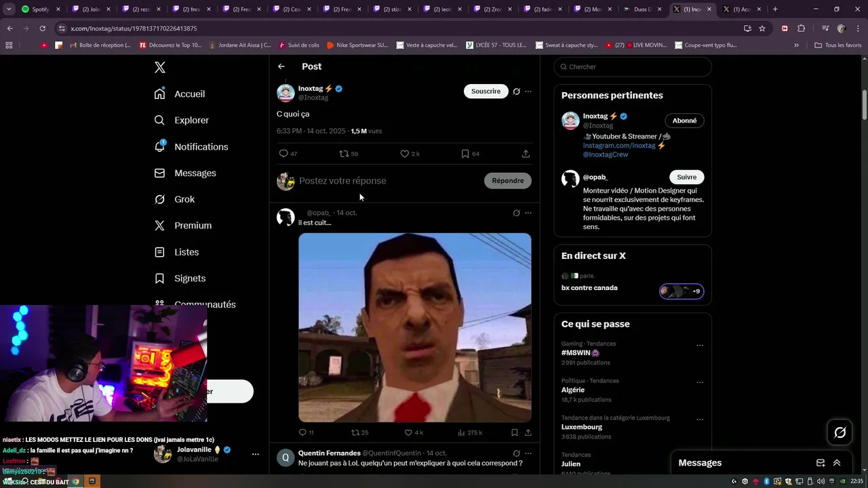The width and height of the screenshot is (868, 488).
Task: Click the X logo in sidebar
Action: 160,67
